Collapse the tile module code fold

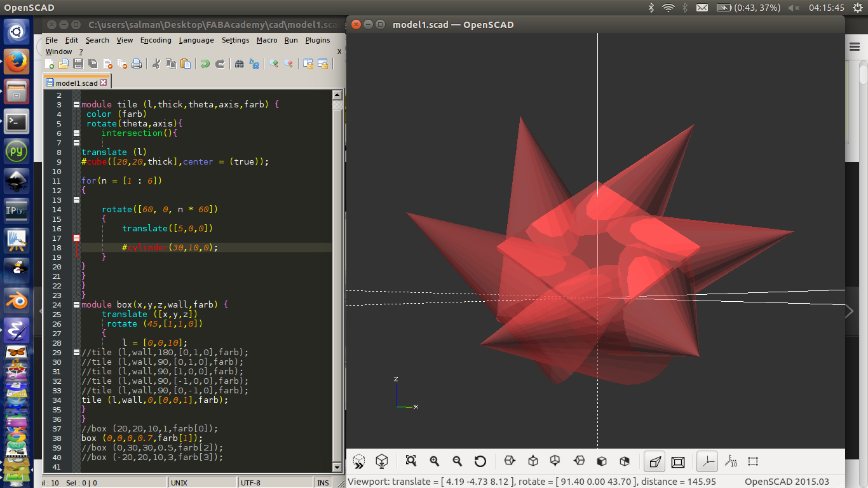(76, 104)
